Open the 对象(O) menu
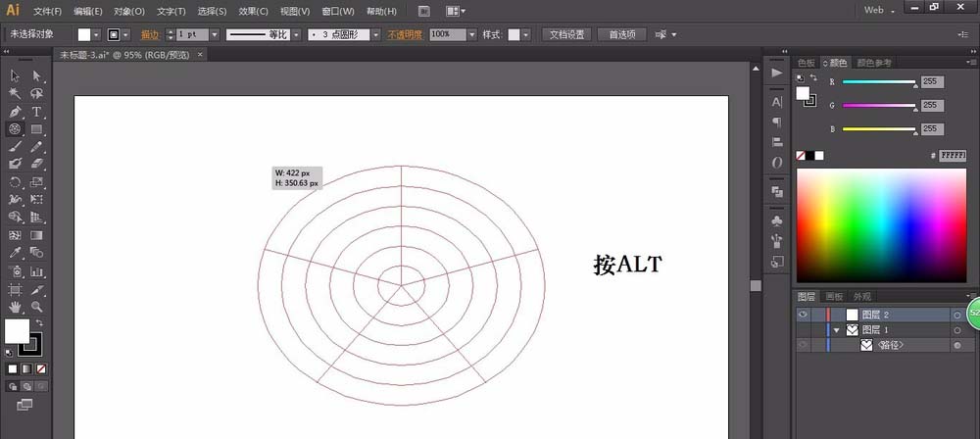Image resolution: width=980 pixels, height=439 pixels. [129, 11]
